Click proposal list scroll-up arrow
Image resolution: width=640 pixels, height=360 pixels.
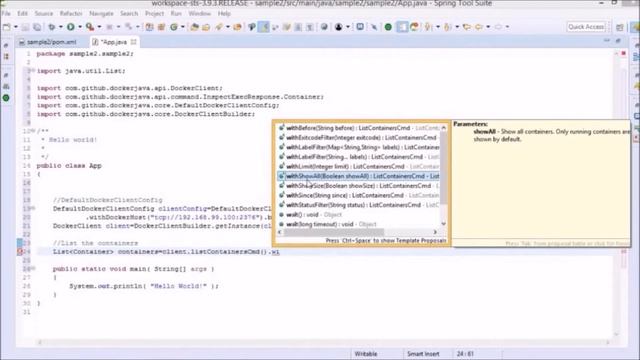point(444,128)
